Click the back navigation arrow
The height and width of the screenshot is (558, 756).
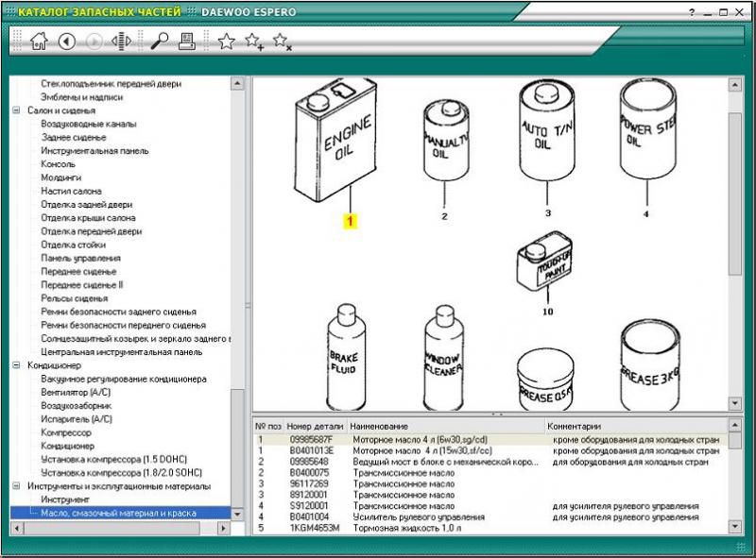coord(66,41)
